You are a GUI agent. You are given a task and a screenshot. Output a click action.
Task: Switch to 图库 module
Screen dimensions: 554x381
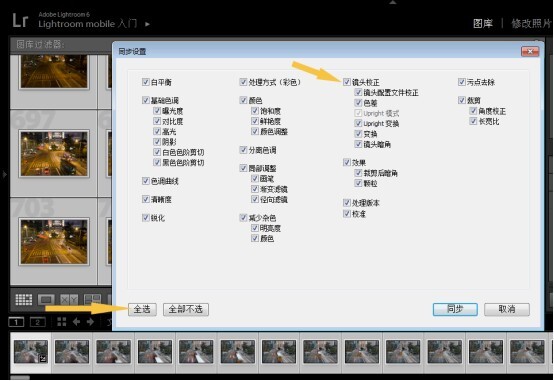tap(483, 24)
